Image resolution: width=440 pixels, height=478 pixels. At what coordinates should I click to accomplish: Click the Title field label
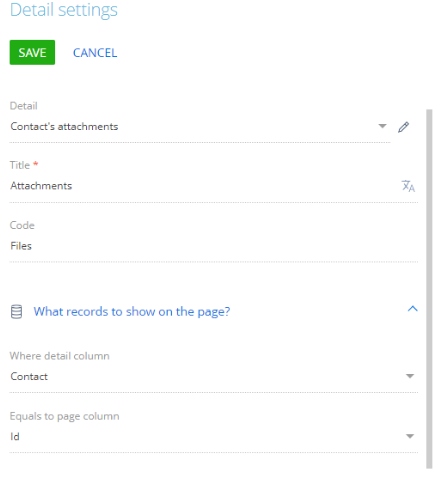pyautogui.click(x=20, y=165)
